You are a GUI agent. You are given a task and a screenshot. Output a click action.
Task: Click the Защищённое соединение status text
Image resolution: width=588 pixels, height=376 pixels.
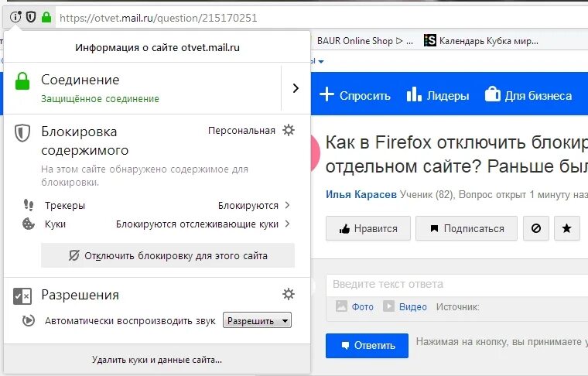click(x=100, y=98)
